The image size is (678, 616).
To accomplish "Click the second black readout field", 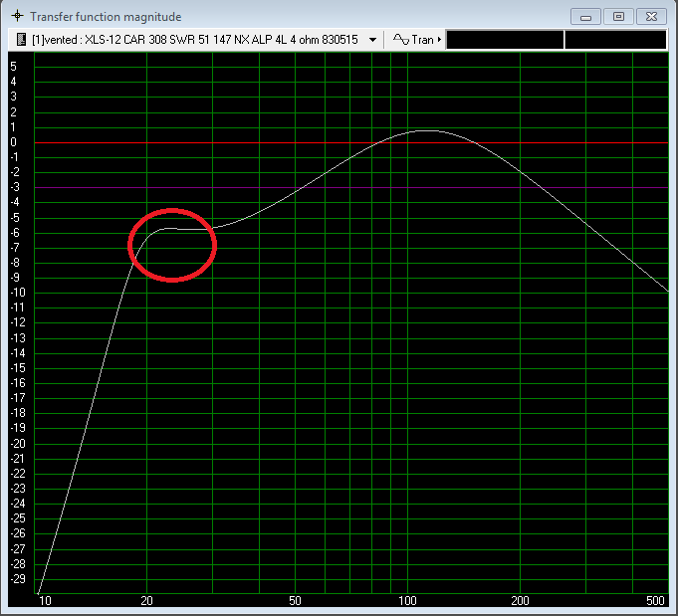I will pos(615,40).
